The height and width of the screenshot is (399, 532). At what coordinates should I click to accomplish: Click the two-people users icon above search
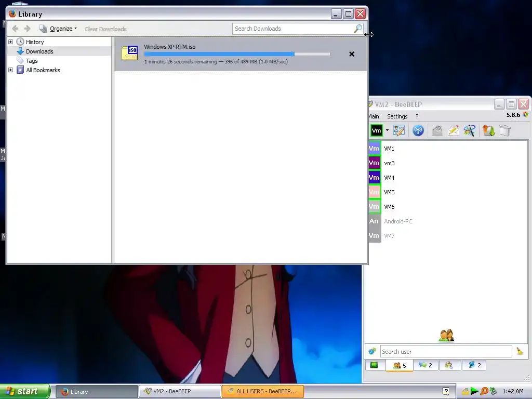coord(446,335)
